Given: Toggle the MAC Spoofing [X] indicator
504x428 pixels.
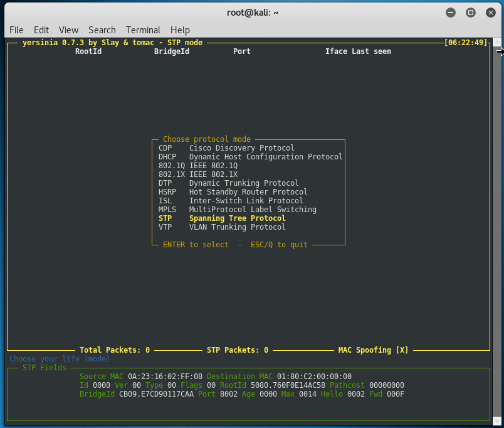Looking at the screenshot, I should point(373,350).
